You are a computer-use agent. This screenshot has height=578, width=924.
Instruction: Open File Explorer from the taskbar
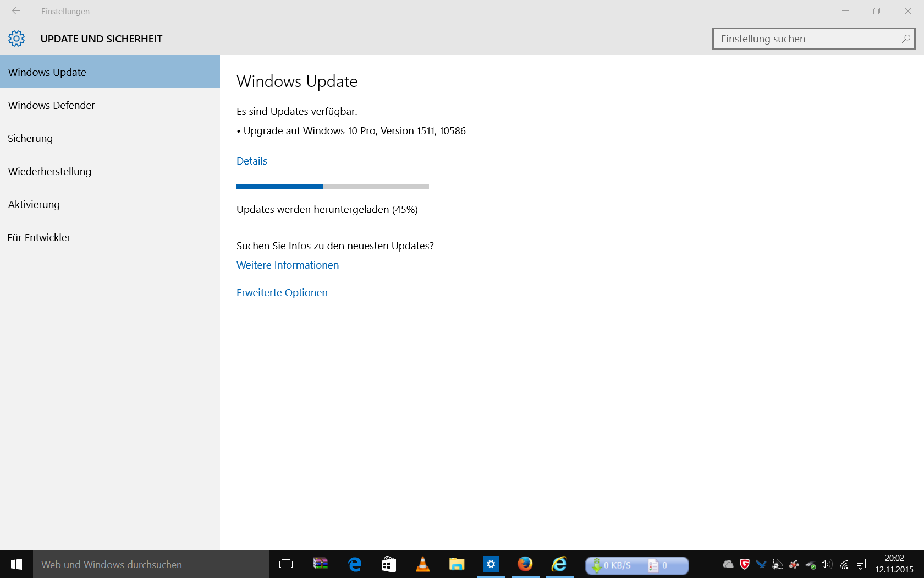pos(457,564)
